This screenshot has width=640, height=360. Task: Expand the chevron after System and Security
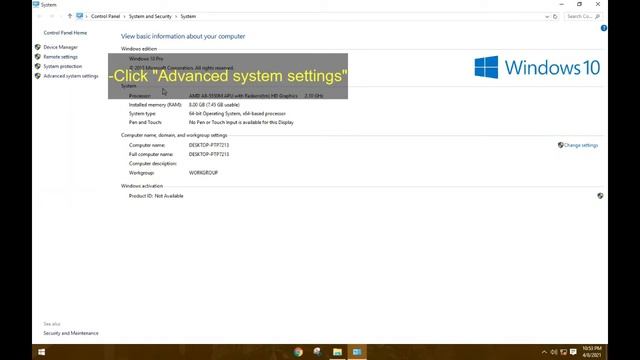pyautogui.click(x=176, y=16)
